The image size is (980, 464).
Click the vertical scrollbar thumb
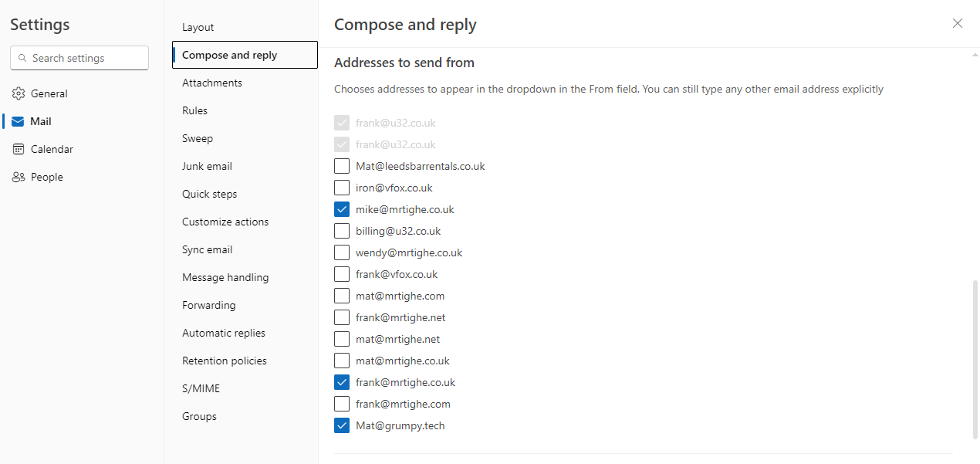point(974,360)
